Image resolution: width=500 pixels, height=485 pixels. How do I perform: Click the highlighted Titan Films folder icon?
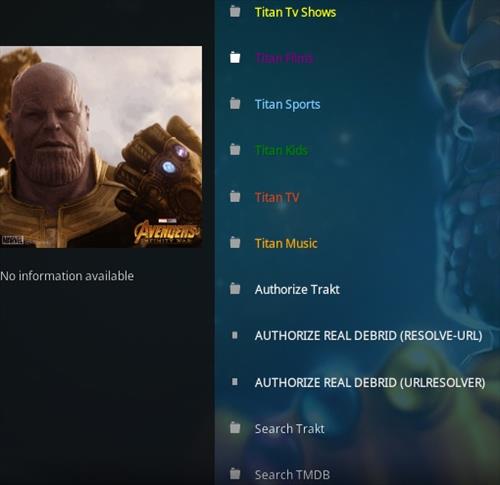235,57
